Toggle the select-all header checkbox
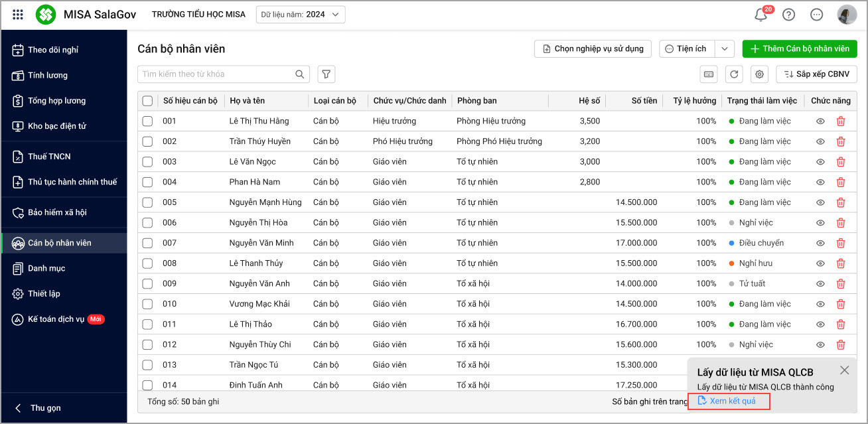This screenshot has height=424, width=868. coord(147,101)
